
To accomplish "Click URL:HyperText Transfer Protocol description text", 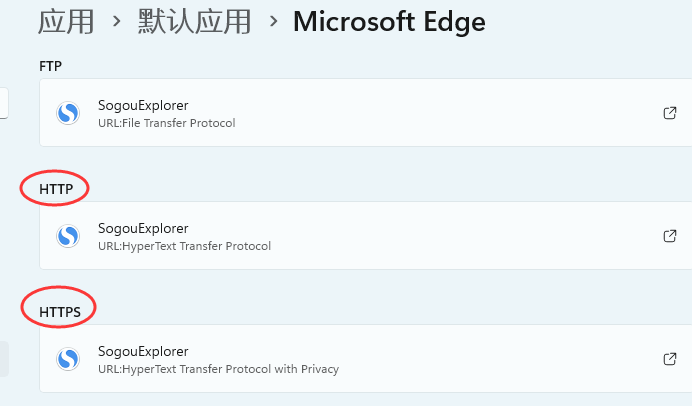I will (x=184, y=246).
